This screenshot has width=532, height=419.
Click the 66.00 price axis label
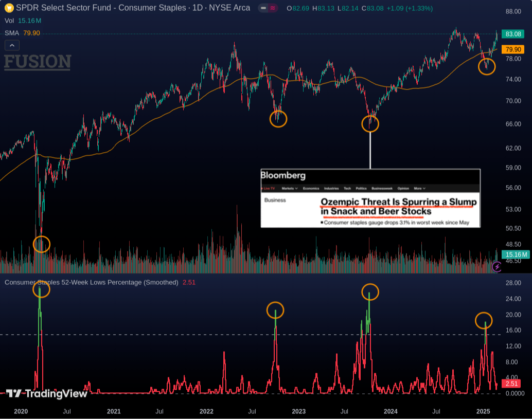tap(513, 124)
